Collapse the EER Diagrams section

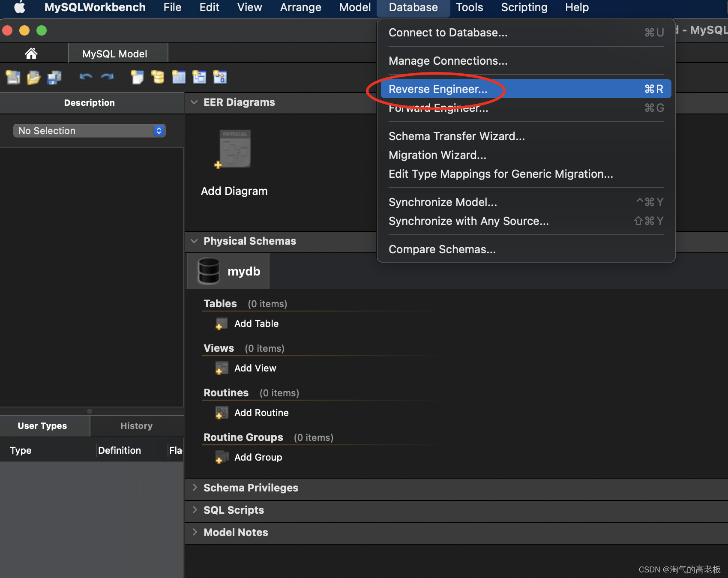pyautogui.click(x=194, y=102)
